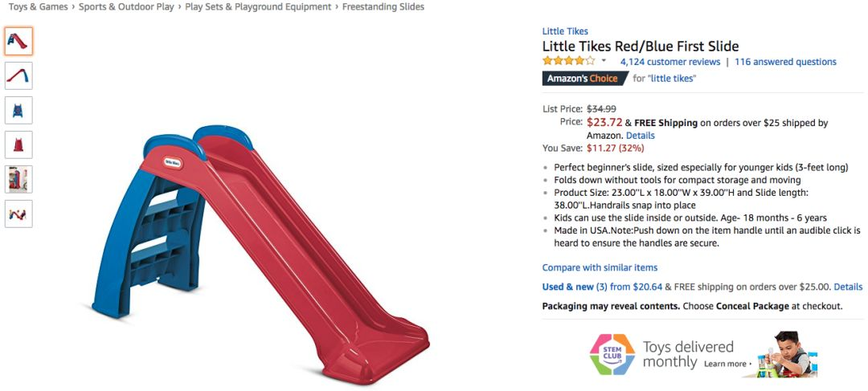Go to Sports & Outdoor Play breadcrumb
Image resolution: width=868 pixels, height=391 pixels.
point(126,7)
